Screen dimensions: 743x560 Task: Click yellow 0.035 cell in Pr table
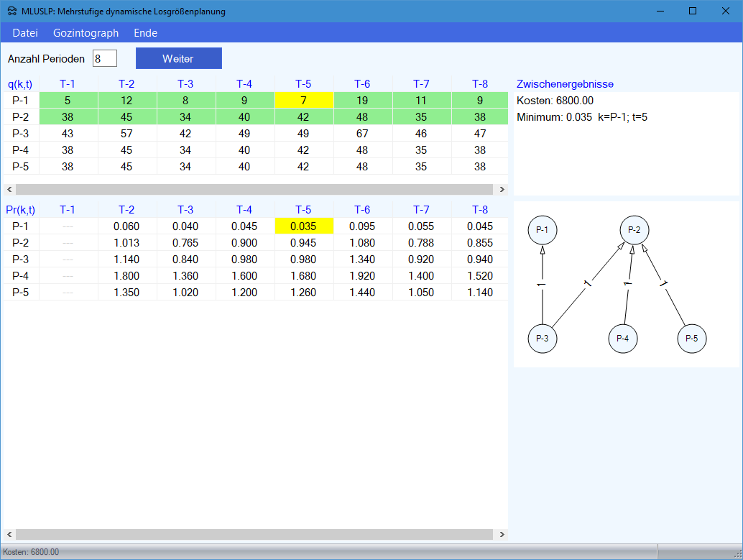tap(303, 226)
